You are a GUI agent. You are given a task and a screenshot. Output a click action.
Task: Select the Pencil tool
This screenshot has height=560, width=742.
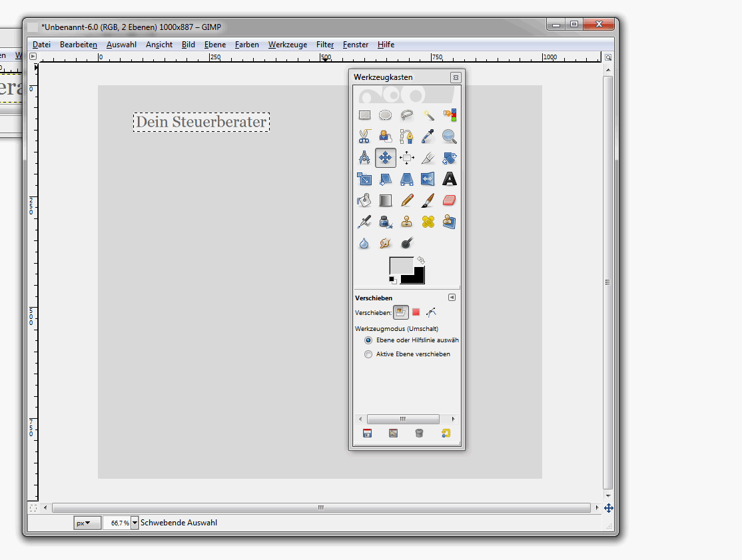(406, 200)
